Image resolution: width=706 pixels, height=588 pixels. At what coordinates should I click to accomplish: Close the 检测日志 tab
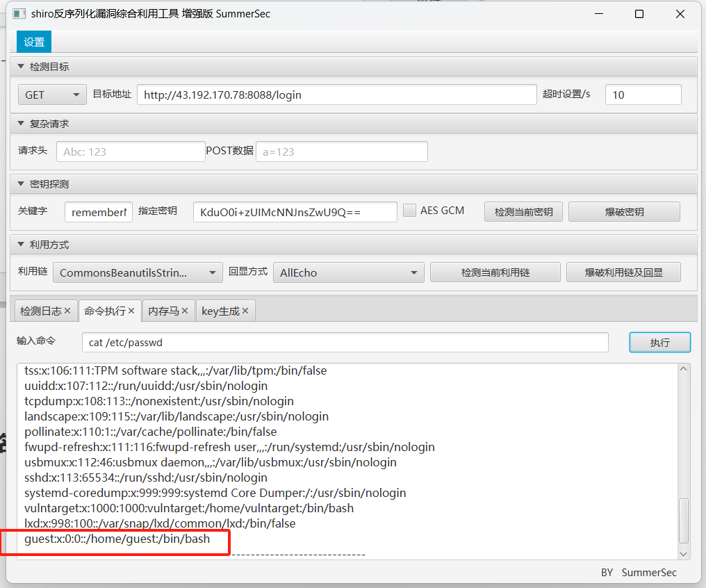tap(67, 311)
